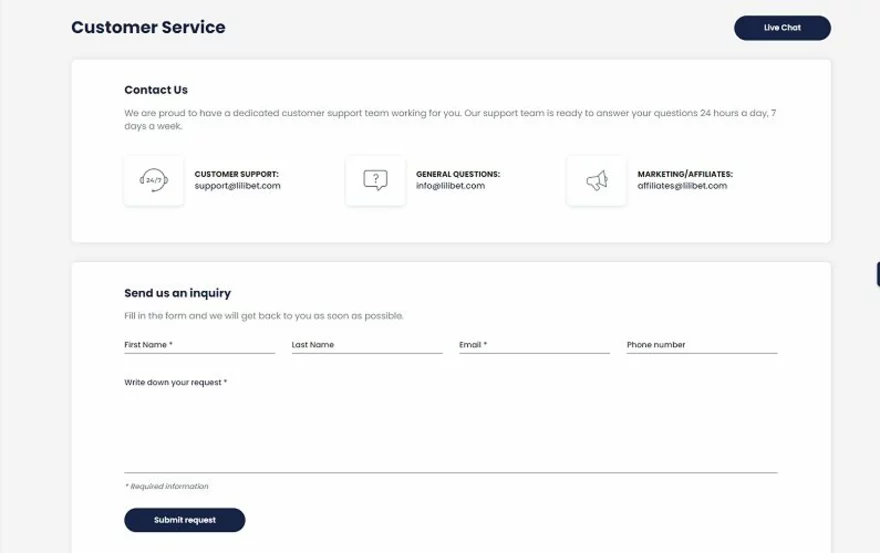Viewport: 880px width, 553px height.
Task: Click the Customer Service page heading
Action: tap(148, 27)
